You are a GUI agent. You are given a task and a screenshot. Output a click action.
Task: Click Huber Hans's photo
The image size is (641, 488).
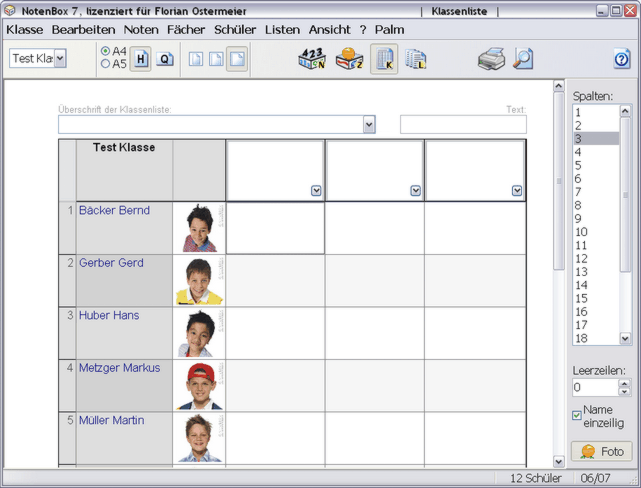pyautogui.click(x=199, y=333)
